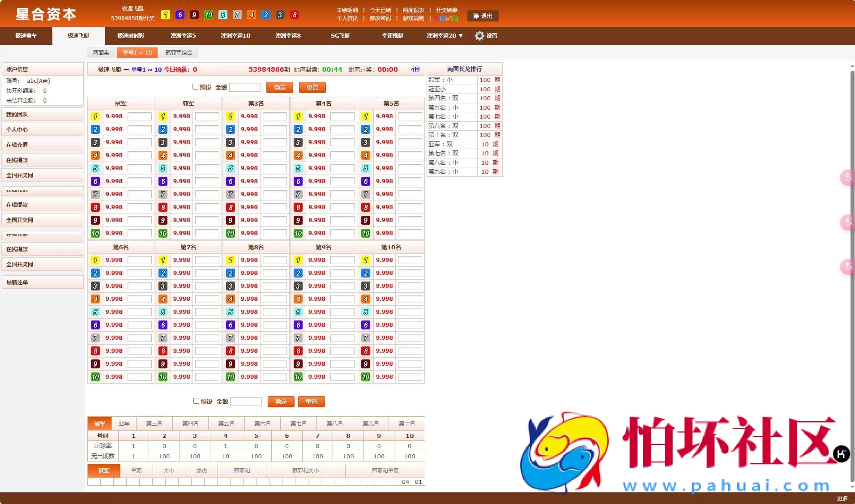This screenshot has width=855, height=504.
Task: Click the 设置 gear icon
Action: [x=479, y=36]
